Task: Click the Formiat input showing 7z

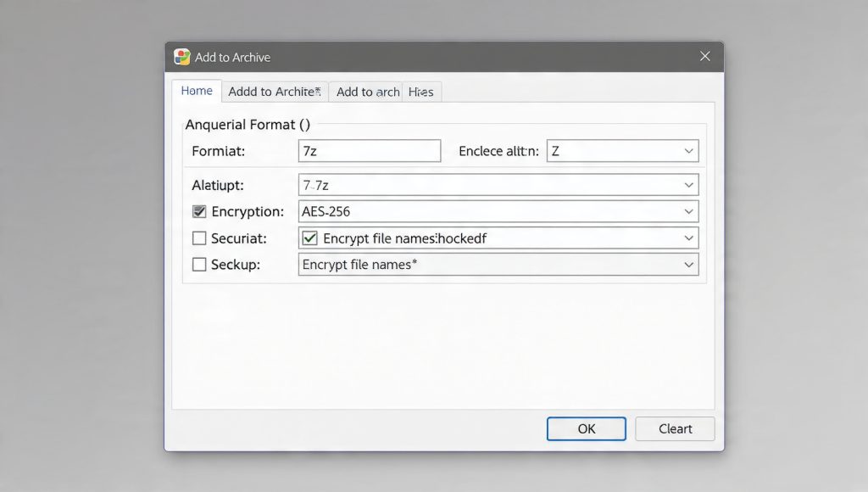Action: coord(369,150)
